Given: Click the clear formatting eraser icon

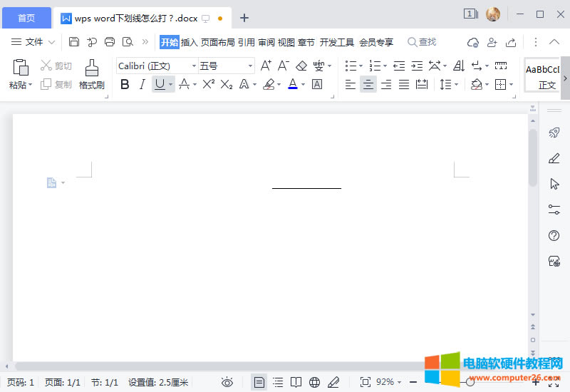Looking at the screenshot, I should point(301,66).
